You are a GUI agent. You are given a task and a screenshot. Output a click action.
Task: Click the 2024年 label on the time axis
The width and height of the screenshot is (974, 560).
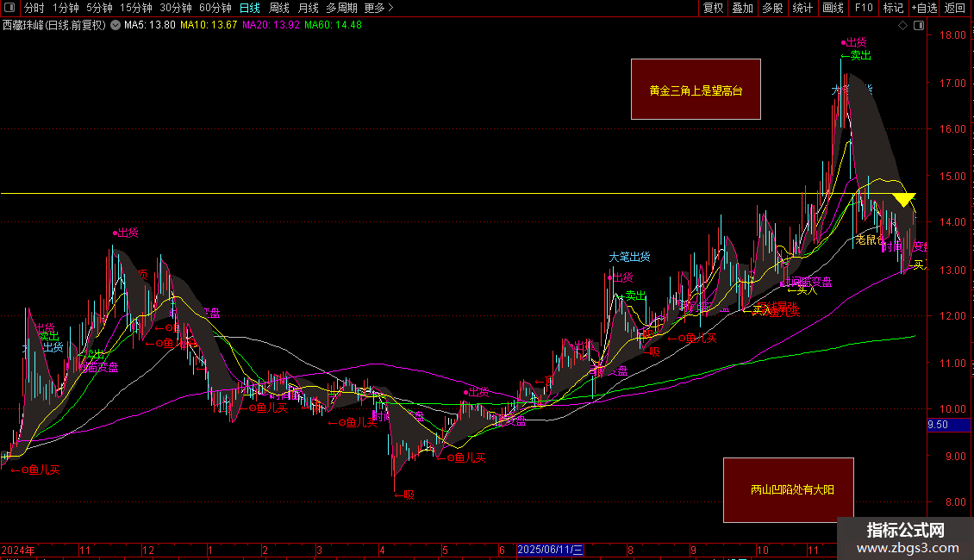pos(18,550)
